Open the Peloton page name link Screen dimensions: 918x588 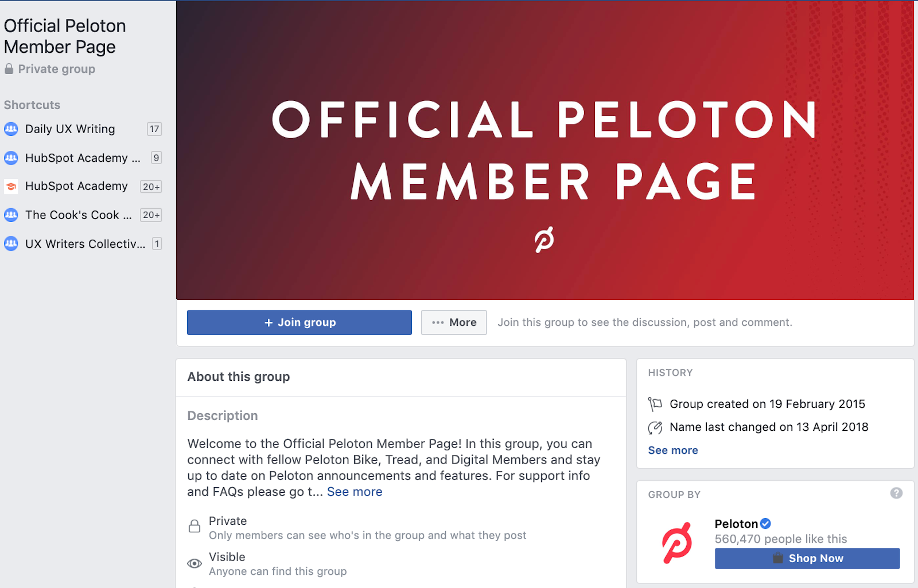coord(736,524)
